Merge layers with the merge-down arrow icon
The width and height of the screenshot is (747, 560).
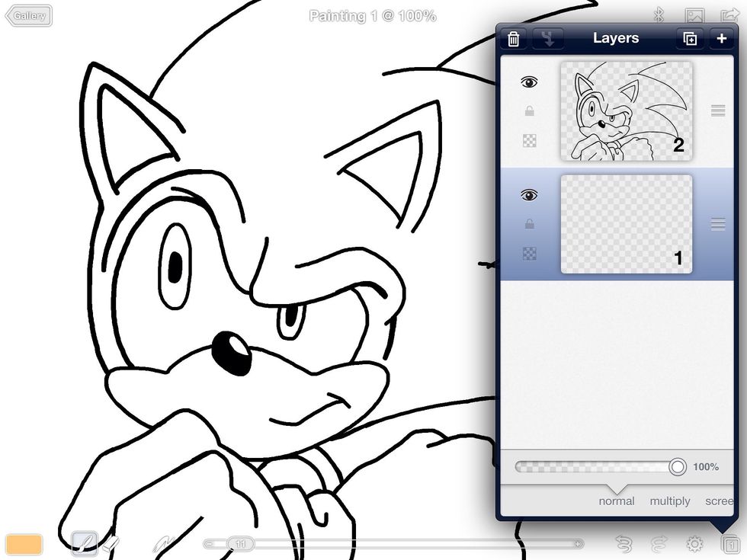click(x=550, y=38)
